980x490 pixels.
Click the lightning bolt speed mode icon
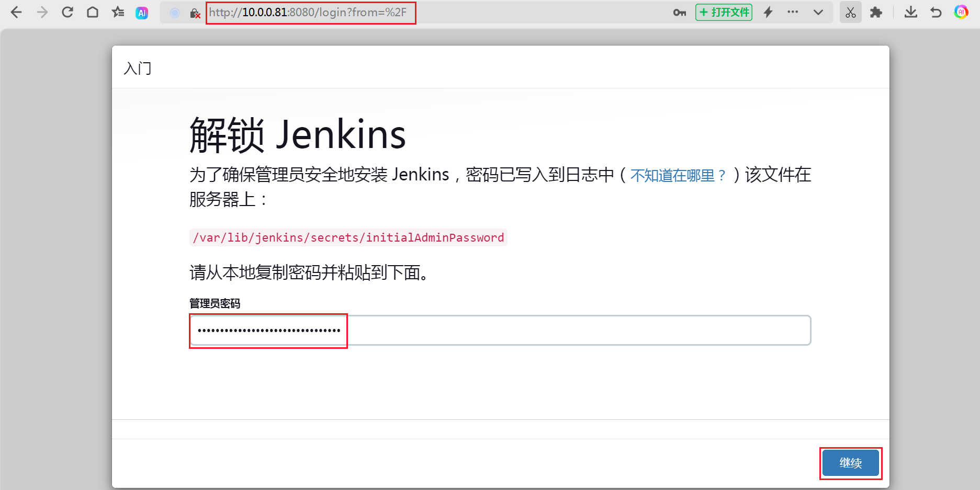point(768,13)
